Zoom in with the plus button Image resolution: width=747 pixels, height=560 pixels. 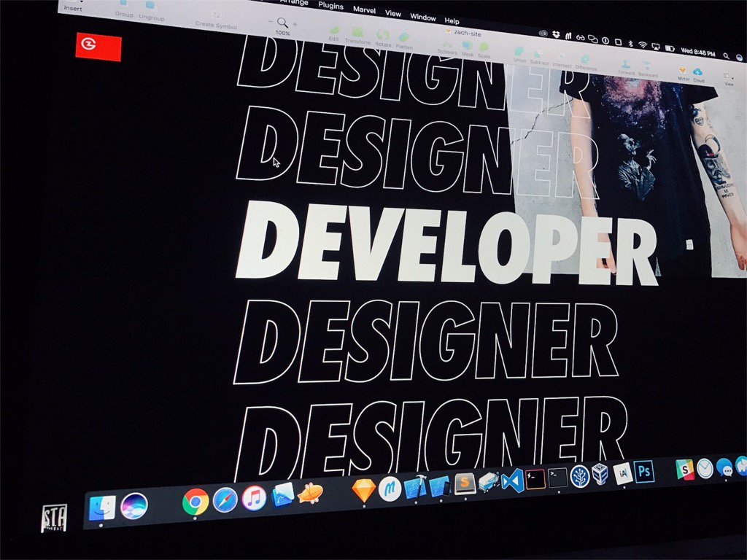point(295,24)
